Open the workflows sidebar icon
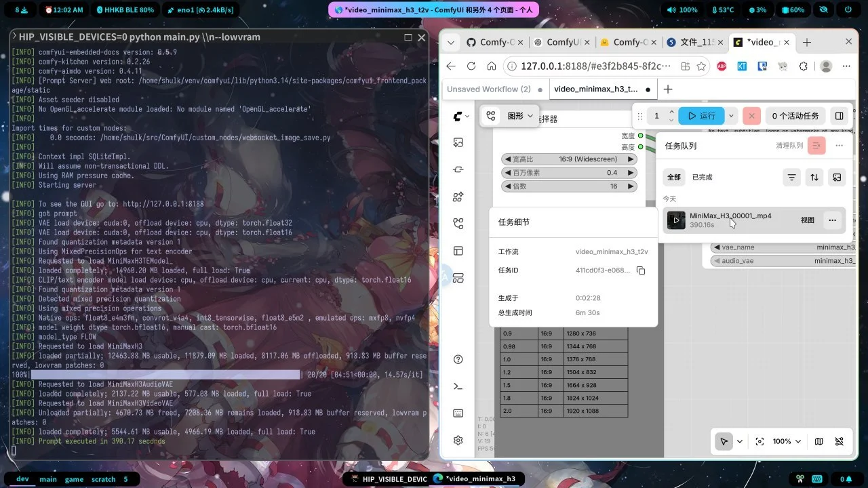The image size is (868, 488). 458,224
